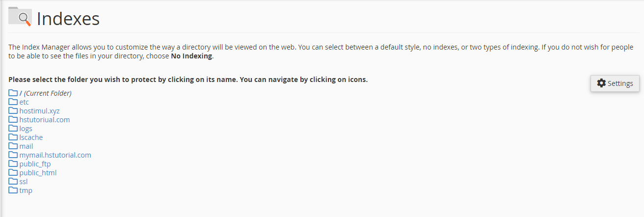
Task: Click the Indexes magnifier folder header icon
Action: [20, 16]
